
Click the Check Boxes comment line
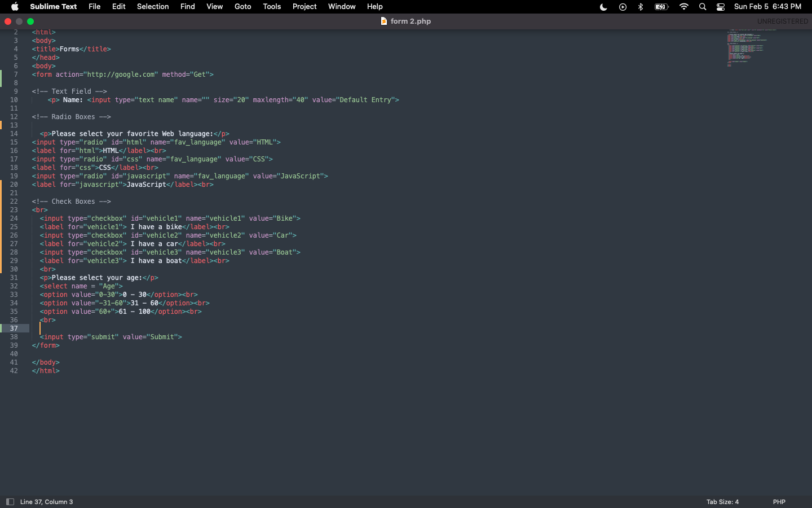pos(72,202)
